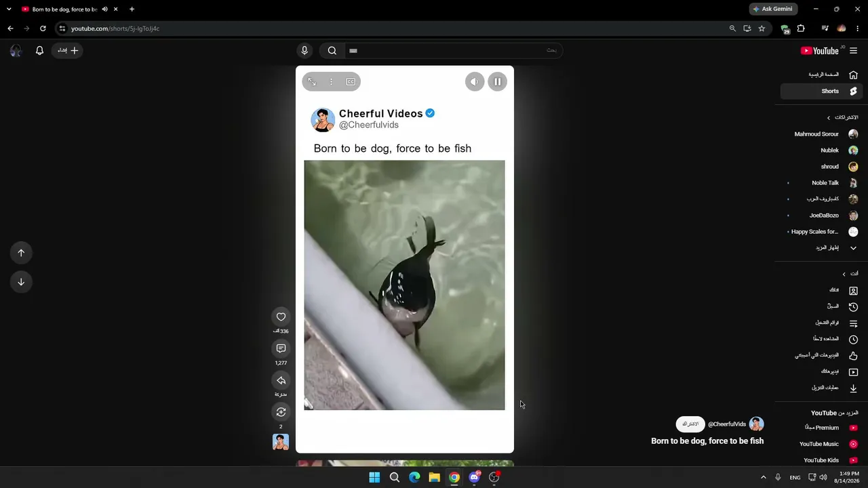Viewport: 868px width, 488px height.
Task: Toggle the YouTube hamburger guide menu
Action: 853,51
